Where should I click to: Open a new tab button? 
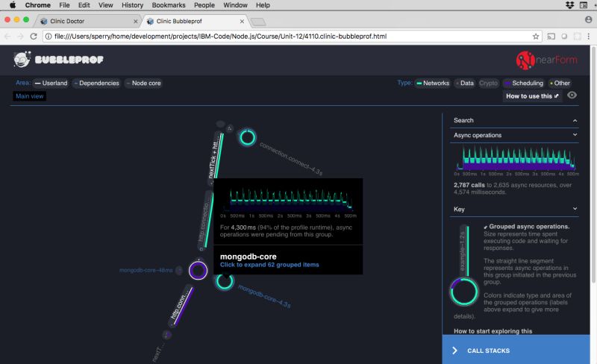coord(257,22)
